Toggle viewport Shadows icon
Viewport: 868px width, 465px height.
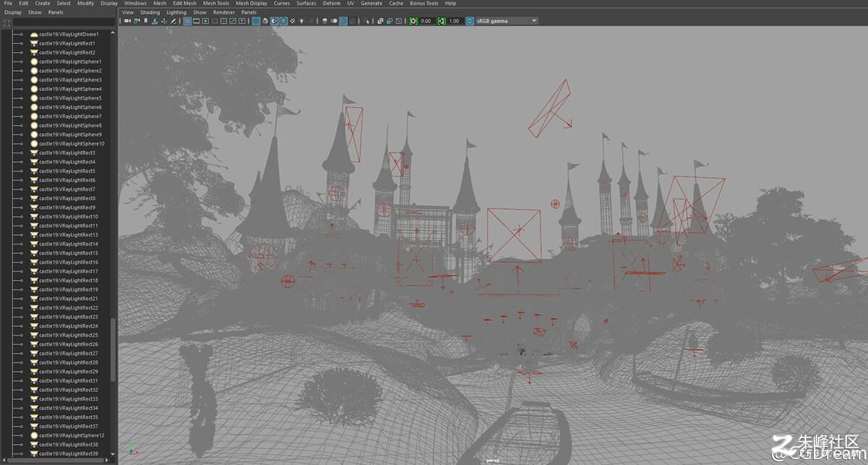tap(311, 21)
